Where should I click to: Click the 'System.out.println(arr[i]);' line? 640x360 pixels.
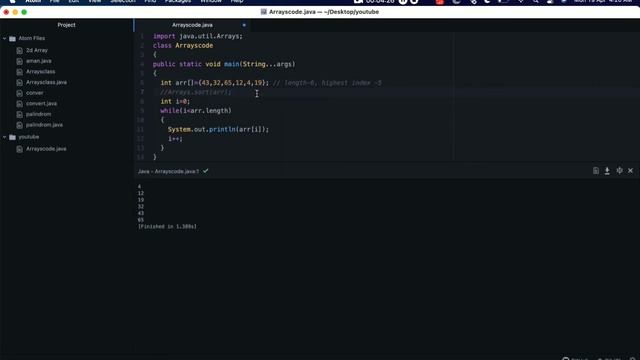coord(218,129)
